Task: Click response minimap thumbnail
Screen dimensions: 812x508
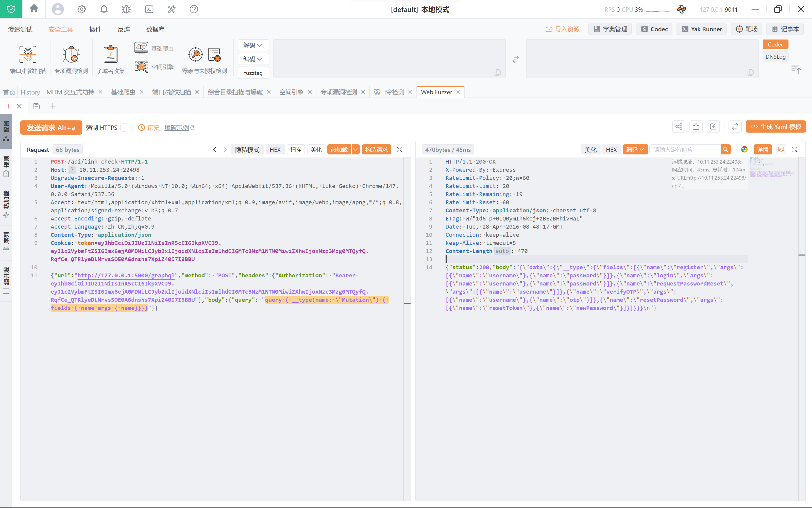Action: click(x=772, y=167)
